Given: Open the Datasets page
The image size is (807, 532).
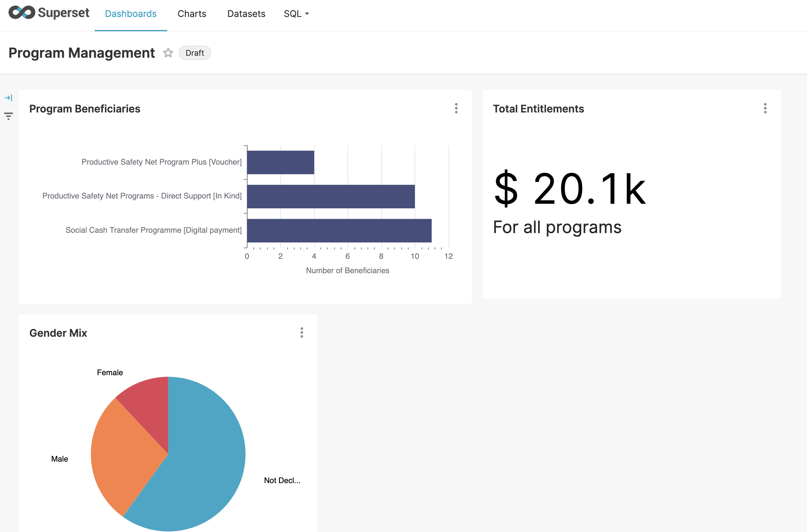Looking at the screenshot, I should 246,14.
